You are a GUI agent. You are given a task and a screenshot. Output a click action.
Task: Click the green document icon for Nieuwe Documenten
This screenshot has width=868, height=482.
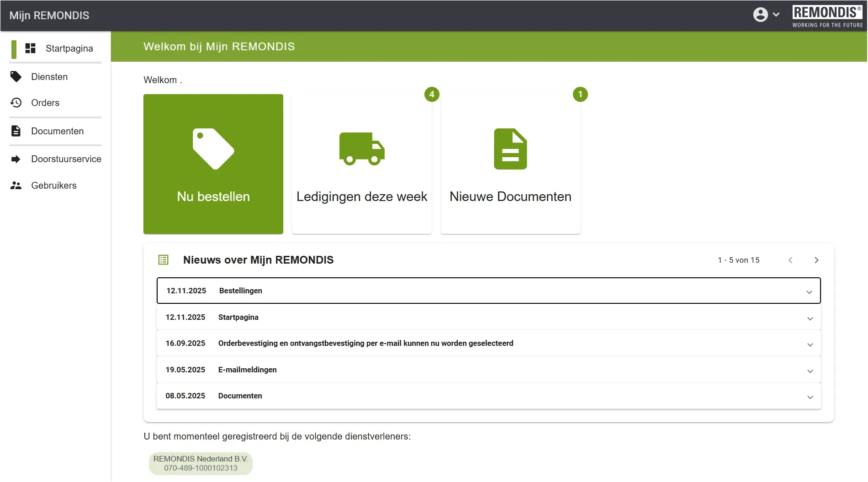click(510, 149)
